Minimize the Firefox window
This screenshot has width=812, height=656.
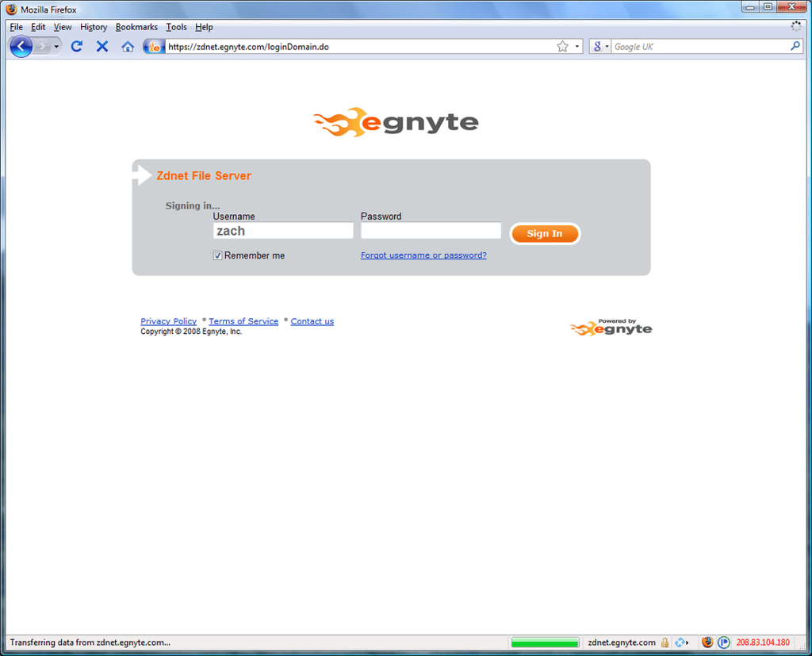749,7
